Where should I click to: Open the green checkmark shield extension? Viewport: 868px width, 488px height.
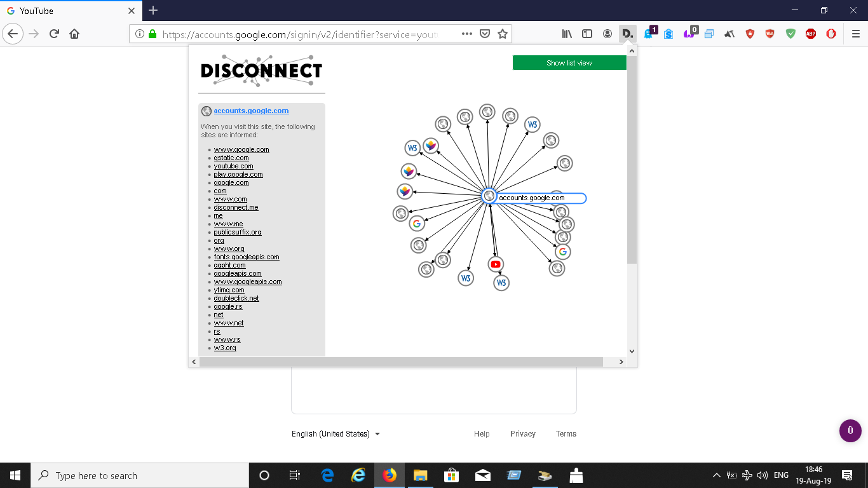(790, 34)
